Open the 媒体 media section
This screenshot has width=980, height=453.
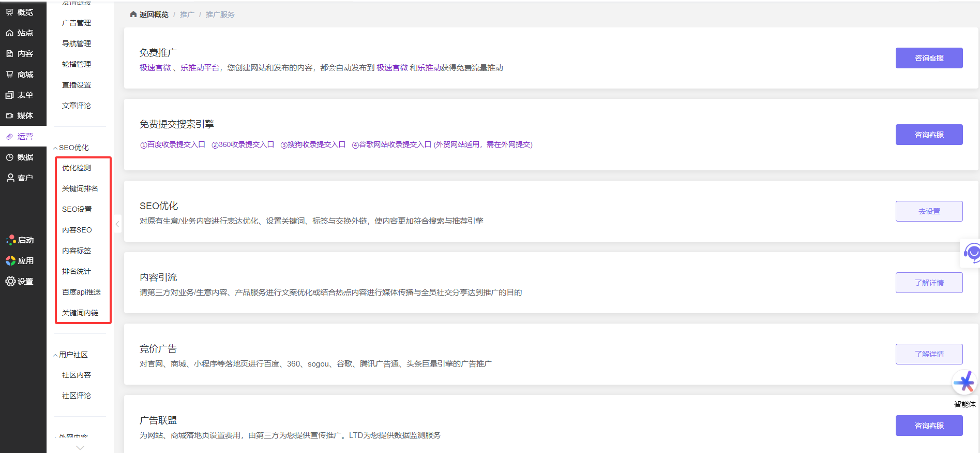click(x=20, y=115)
